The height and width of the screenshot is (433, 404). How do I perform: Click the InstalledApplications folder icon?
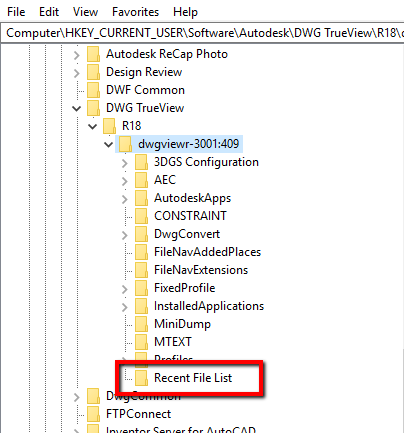(141, 306)
